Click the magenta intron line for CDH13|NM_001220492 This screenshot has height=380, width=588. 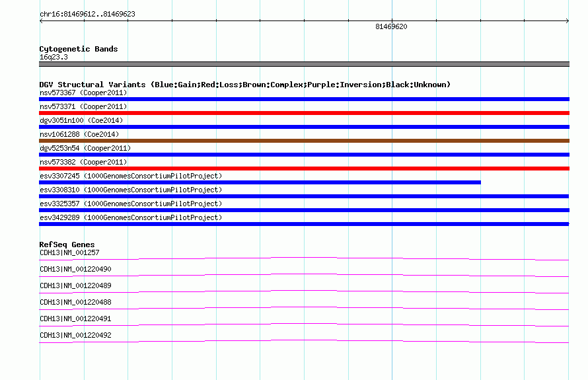click(304, 341)
